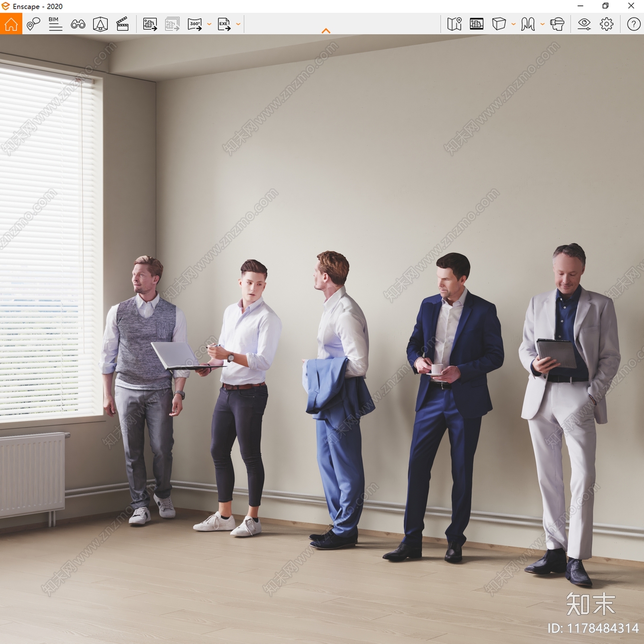Open the Asset Library building icon
The height and width of the screenshot is (644, 644).
coord(477,24)
